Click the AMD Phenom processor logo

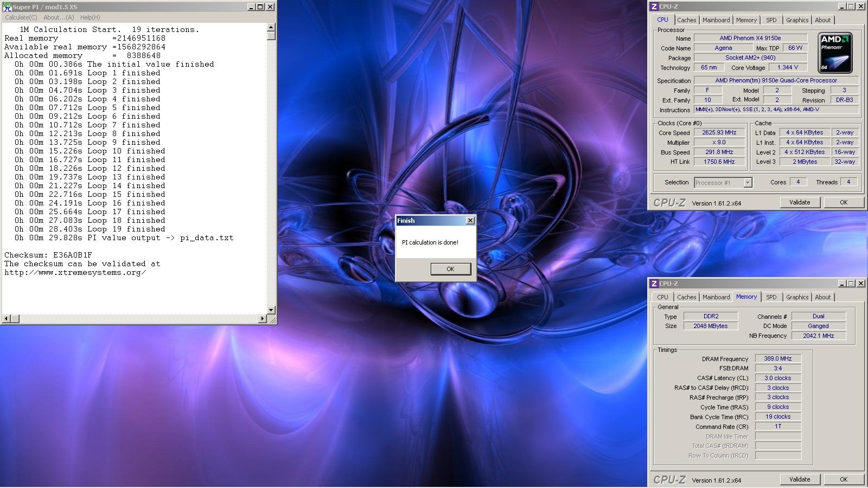(x=835, y=53)
